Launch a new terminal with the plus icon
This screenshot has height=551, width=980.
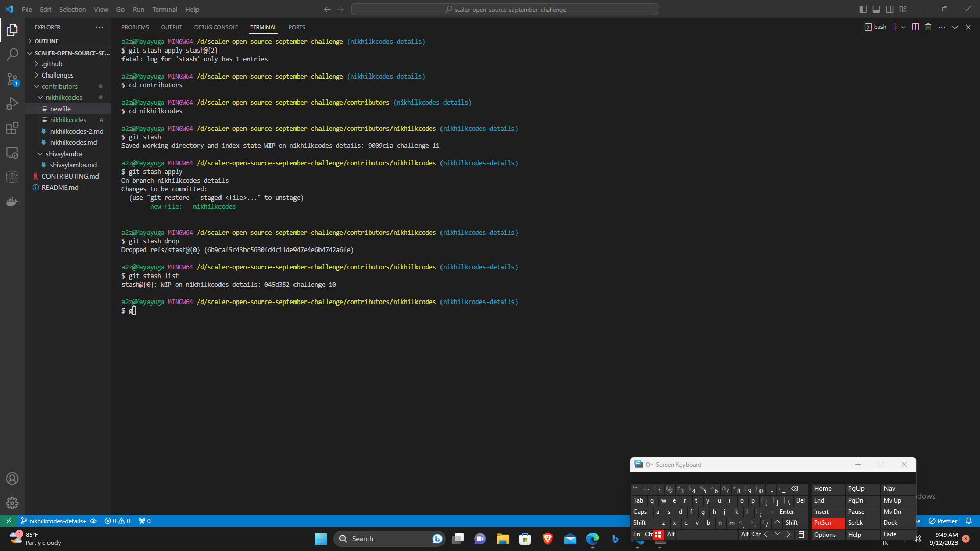(x=895, y=27)
